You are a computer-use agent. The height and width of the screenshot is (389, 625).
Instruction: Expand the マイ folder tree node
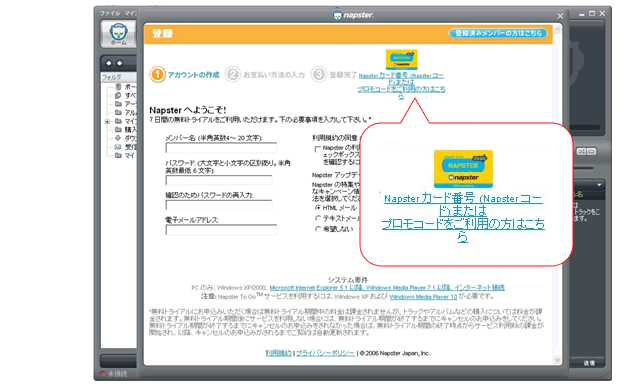107,121
